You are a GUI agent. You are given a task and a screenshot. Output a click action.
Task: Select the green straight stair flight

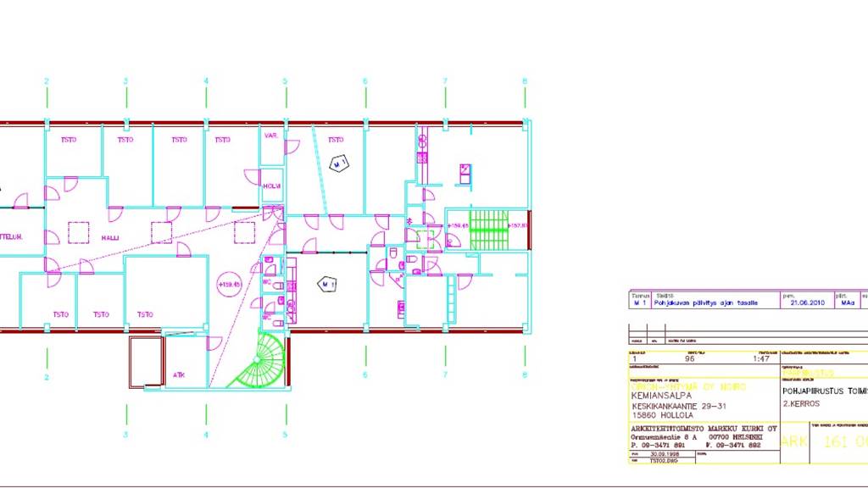(x=489, y=230)
